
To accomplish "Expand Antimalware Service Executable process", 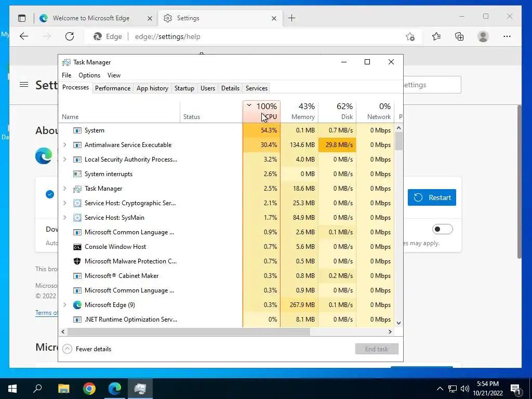I will (x=65, y=145).
